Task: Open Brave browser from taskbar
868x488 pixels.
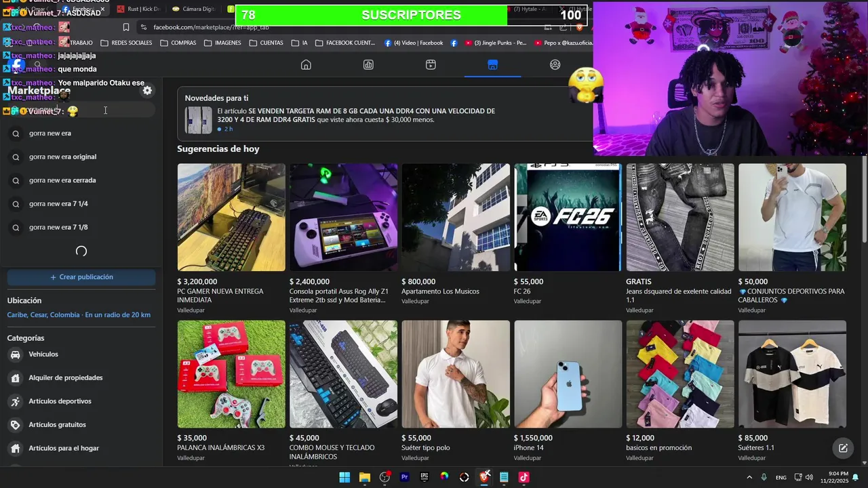Action: coord(484,477)
